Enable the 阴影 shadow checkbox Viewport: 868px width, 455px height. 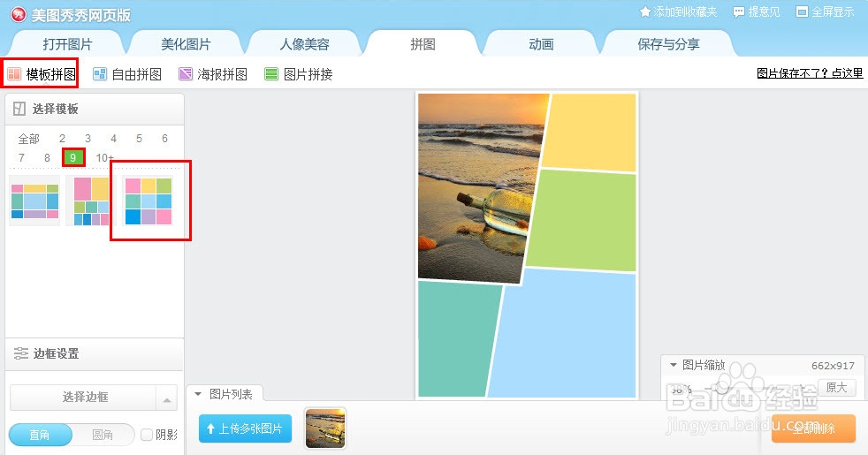[x=147, y=435]
